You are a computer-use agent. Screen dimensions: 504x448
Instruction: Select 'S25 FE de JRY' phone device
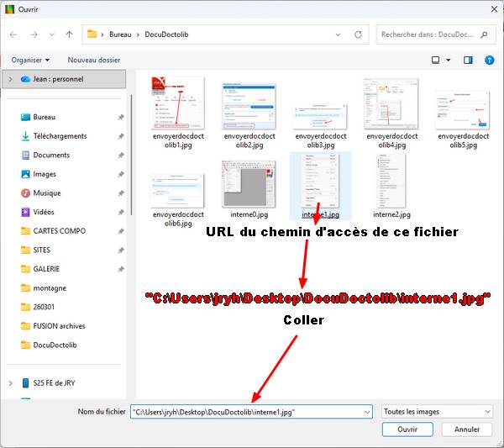54,383
